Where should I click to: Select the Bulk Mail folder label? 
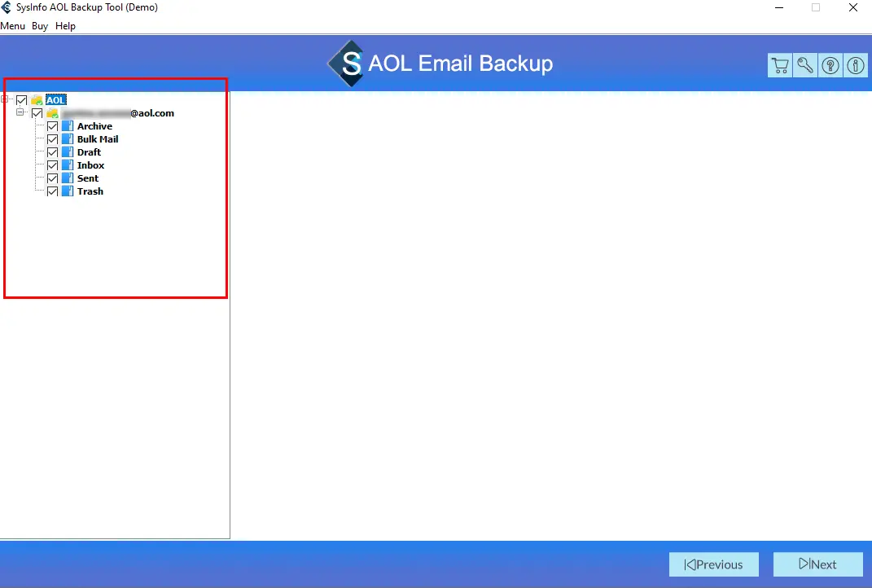coord(98,139)
